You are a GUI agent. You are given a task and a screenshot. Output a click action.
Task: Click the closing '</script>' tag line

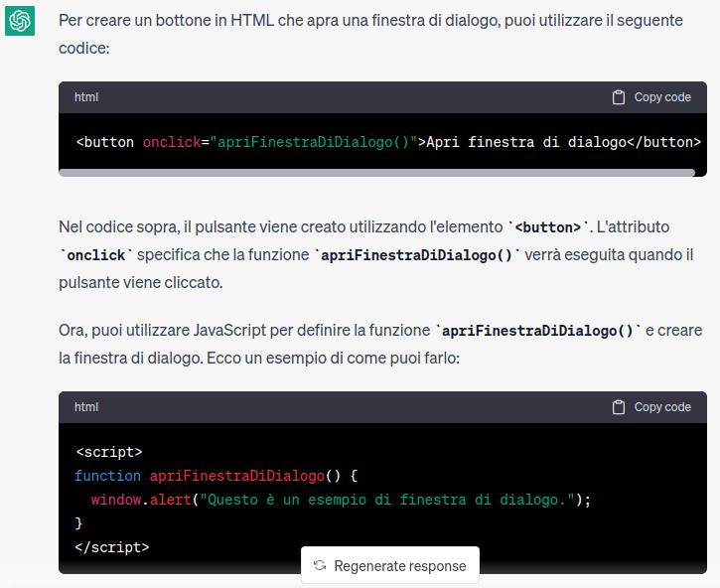(x=112, y=547)
